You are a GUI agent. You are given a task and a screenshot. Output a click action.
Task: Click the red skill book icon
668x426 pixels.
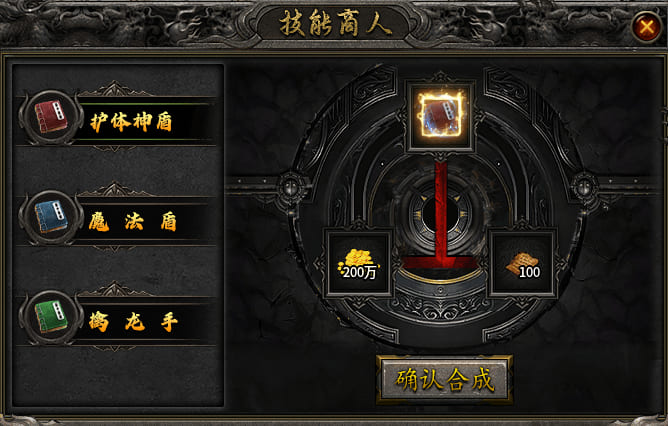pos(51,117)
